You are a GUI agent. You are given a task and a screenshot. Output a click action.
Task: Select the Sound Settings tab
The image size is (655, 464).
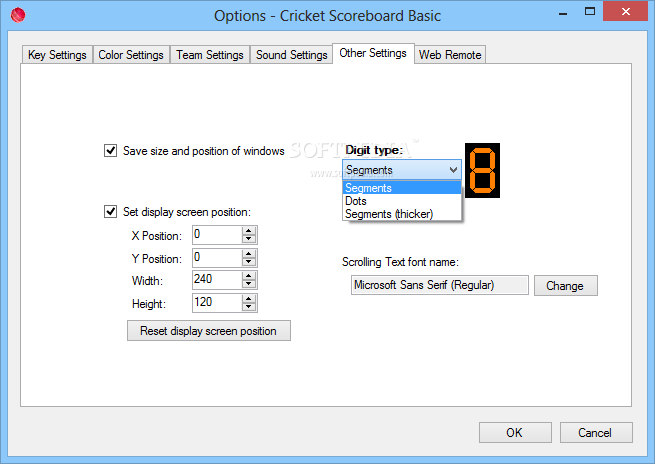[292, 55]
